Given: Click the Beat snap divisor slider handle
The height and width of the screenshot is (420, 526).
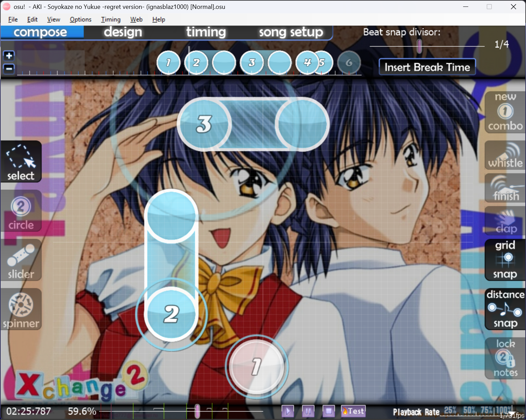Looking at the screenshot, I should pos(419,46).
